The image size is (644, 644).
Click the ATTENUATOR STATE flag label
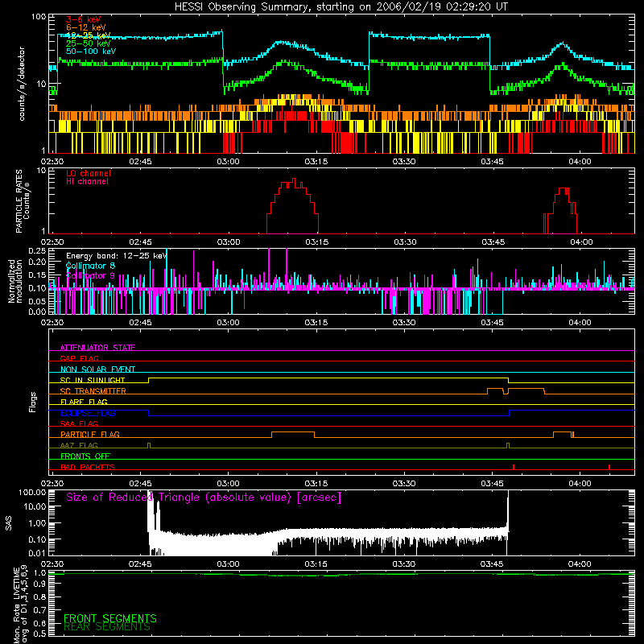[x=97, y=348]
